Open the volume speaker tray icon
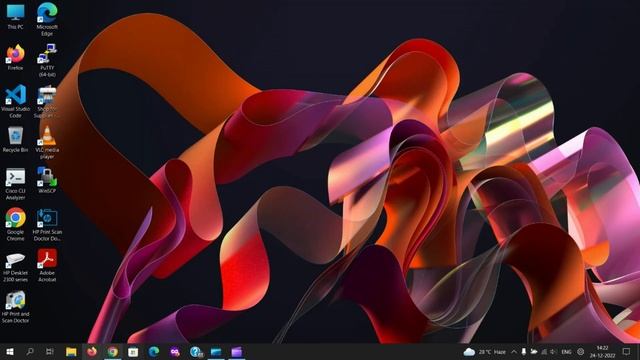Screen dimensions: 640x360 click(553, 351)
